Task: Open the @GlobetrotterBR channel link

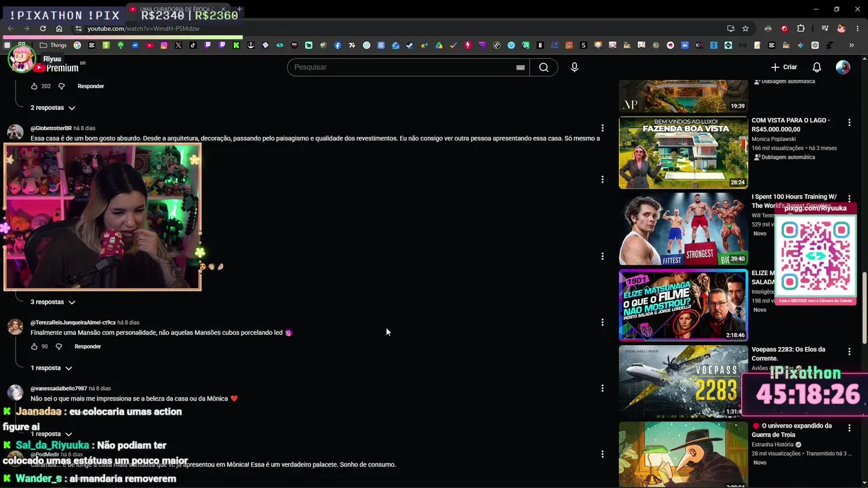Action: click(x=51, y=128)
